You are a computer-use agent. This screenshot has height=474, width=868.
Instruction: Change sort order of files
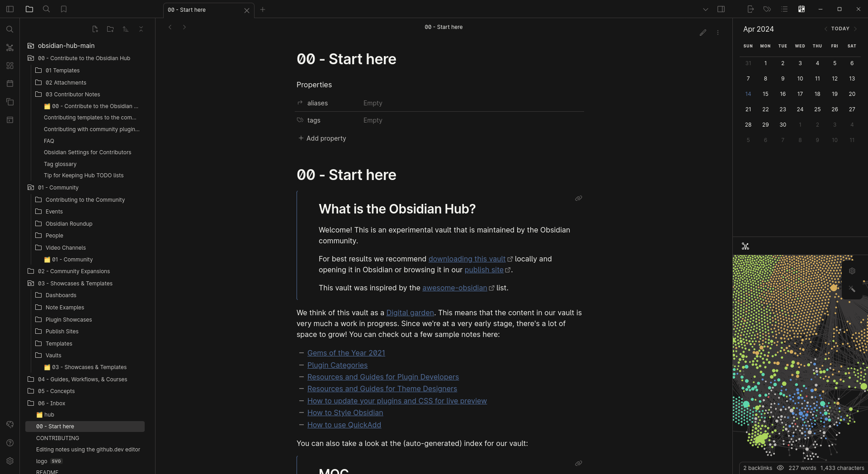click(126, 29)
